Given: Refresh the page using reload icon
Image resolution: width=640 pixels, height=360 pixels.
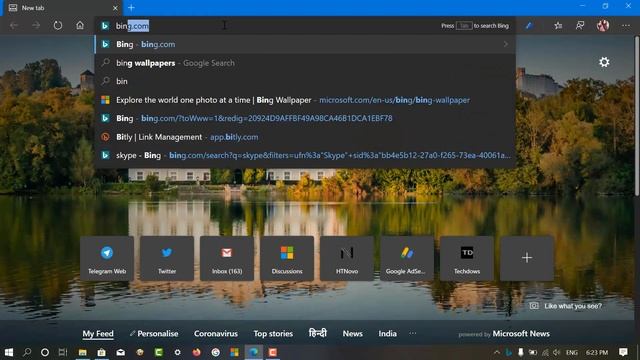Looking at the screenshot, I should (58, 25).
